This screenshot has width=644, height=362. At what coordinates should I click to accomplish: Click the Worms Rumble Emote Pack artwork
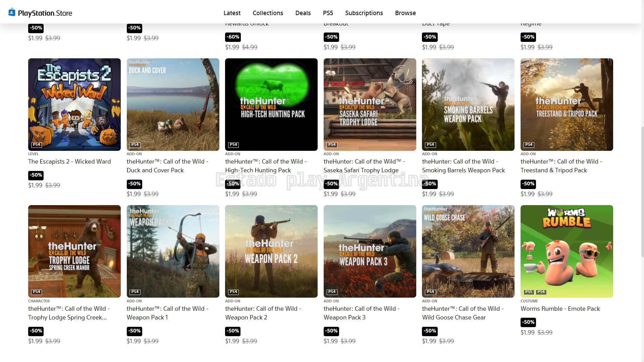[567, 251]
